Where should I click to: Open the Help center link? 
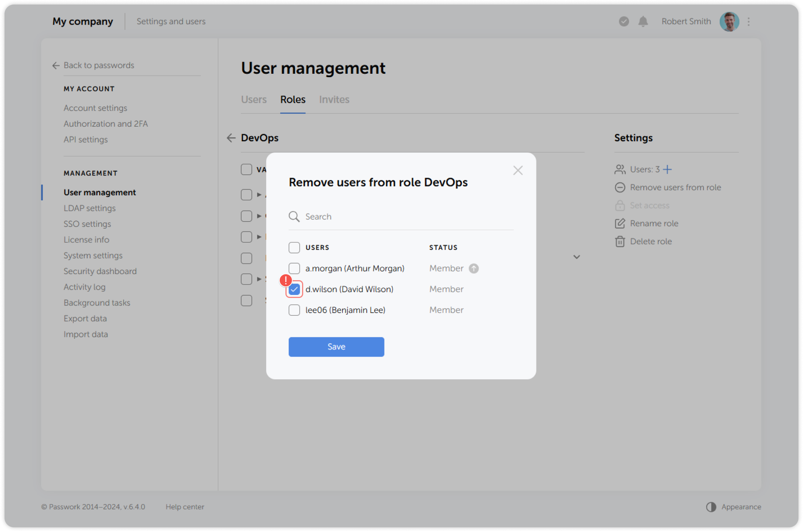pos(185,507)
